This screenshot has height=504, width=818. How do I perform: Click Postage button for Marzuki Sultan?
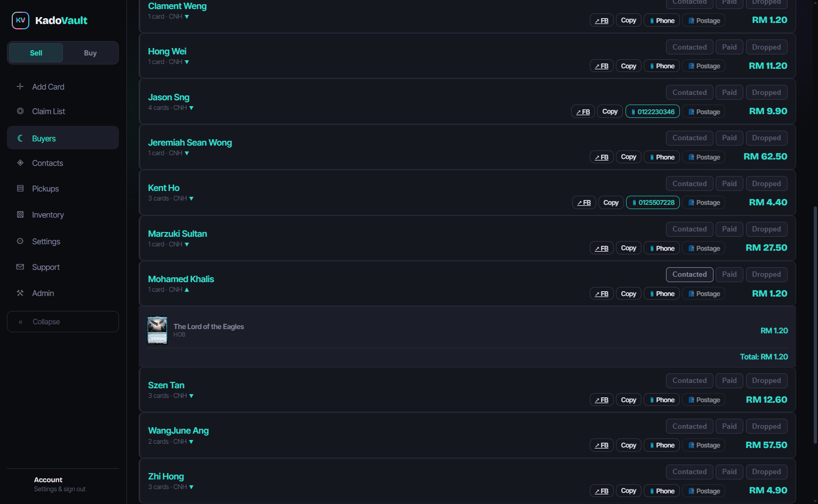click(704, 249)
